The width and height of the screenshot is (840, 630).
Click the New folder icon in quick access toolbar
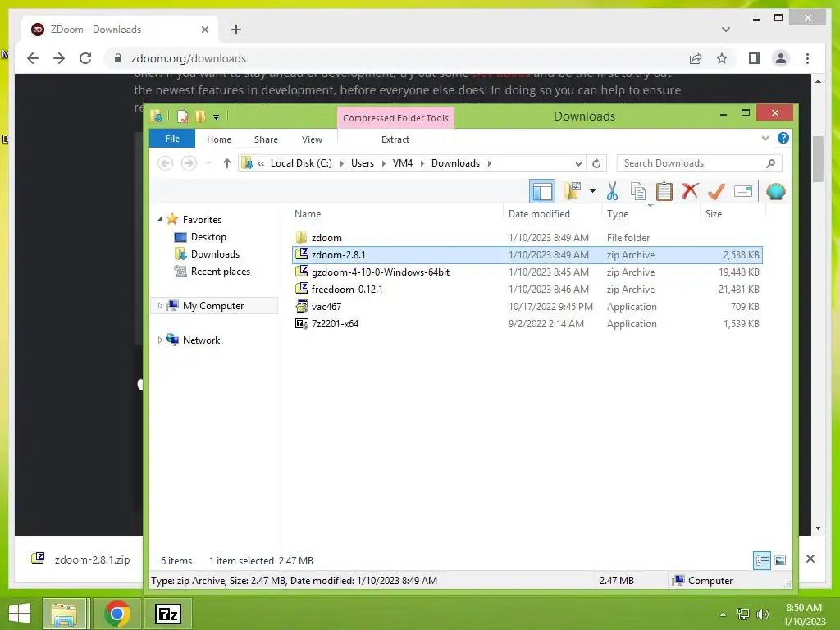[200, 116]
